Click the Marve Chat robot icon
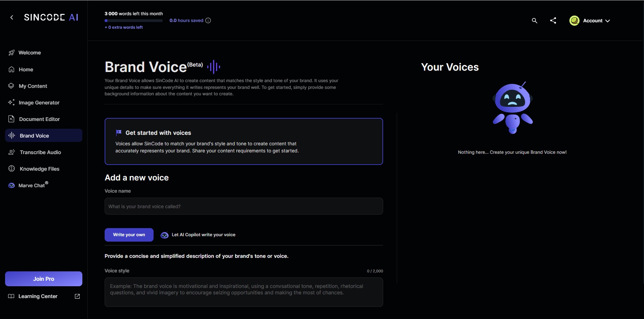Image resolution: width=644 pixels, height=319 pixels. 11,185
